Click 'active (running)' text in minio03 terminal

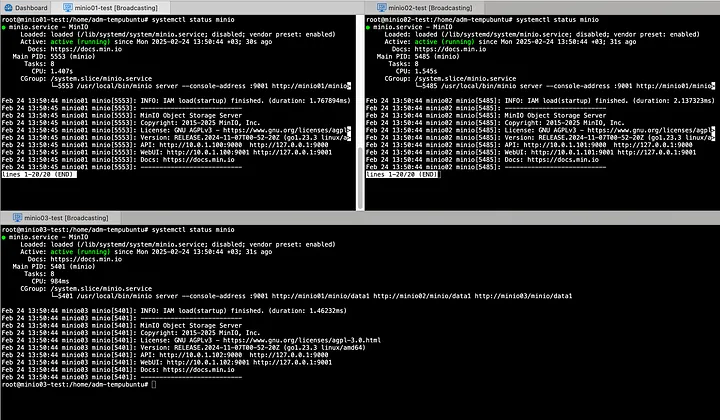(80, 252)
